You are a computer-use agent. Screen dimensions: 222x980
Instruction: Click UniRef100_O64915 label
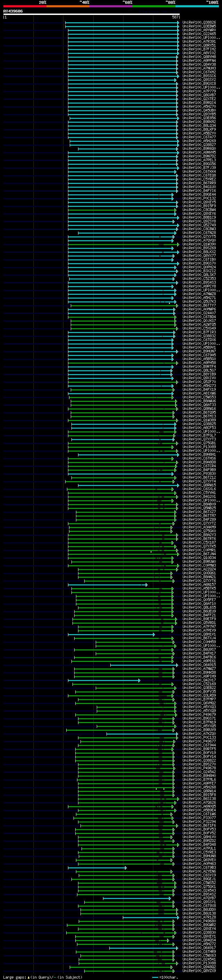199,665
